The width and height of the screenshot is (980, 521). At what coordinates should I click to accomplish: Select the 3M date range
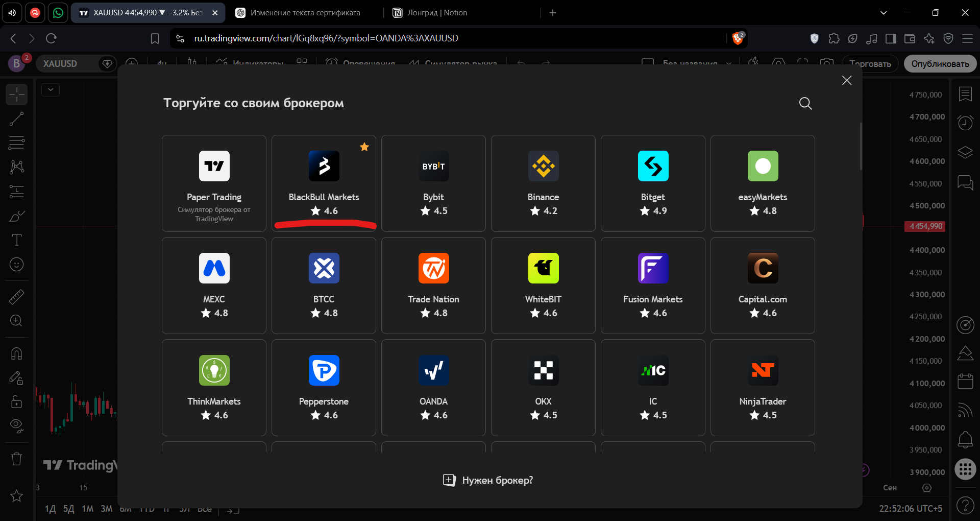coord(107,509)
